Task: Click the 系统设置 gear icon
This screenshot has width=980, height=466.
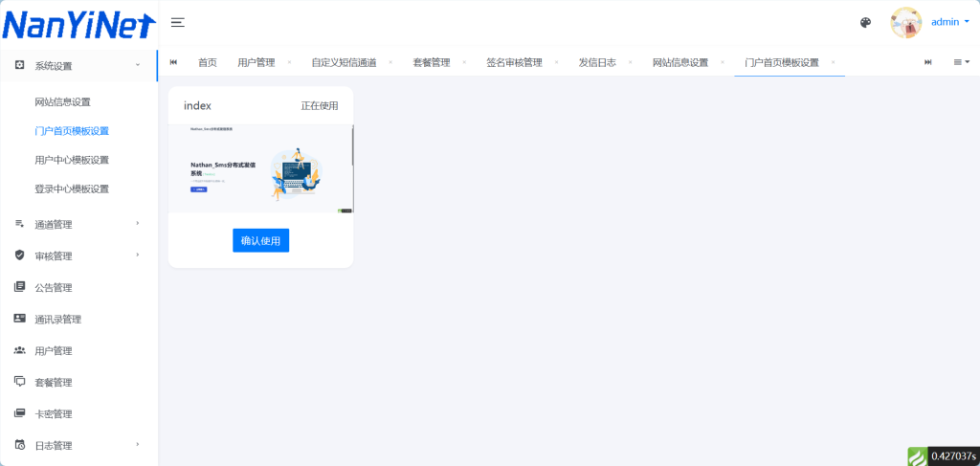Action: coord(19,65)
